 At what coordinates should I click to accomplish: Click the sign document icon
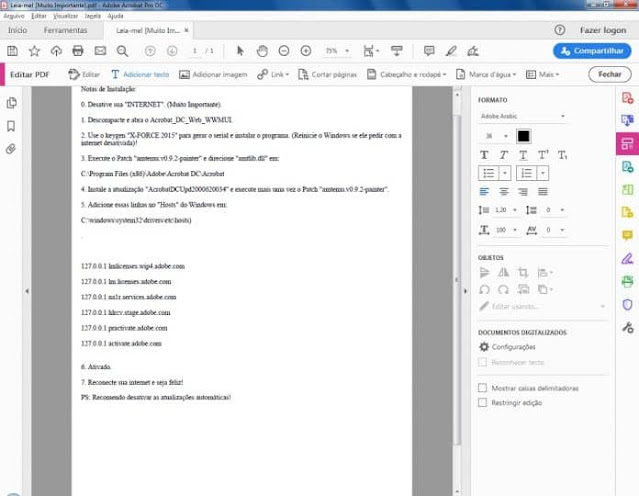(x=473, y=51)
